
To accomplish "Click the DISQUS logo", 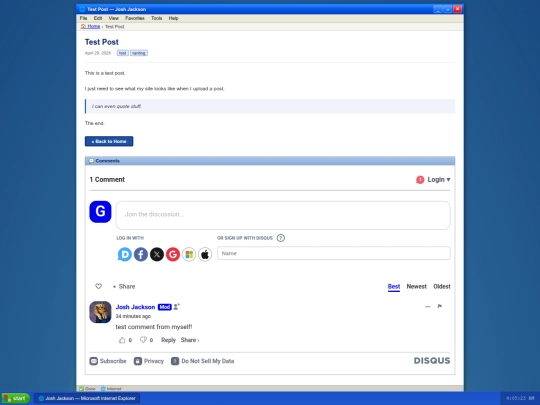I will [x=432, y=361].
